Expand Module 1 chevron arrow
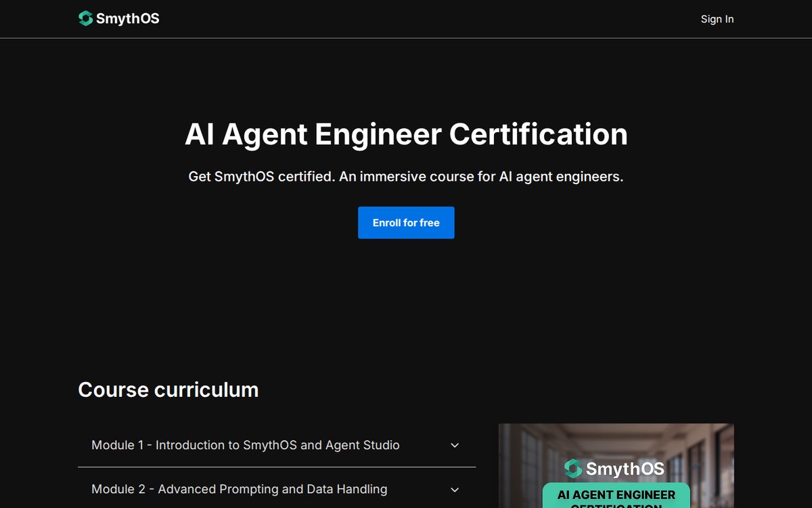This screenshot has width=812, height=508. (455, 446)
